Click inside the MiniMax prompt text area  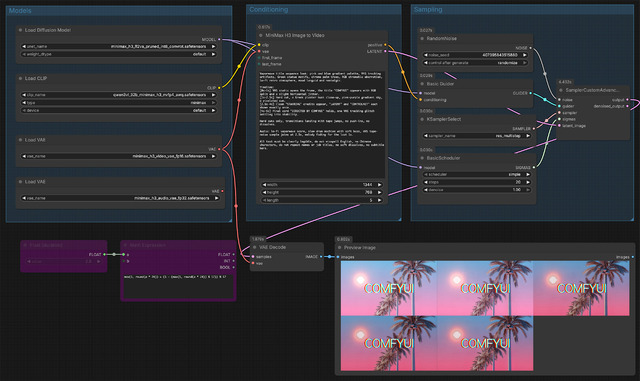322,124
